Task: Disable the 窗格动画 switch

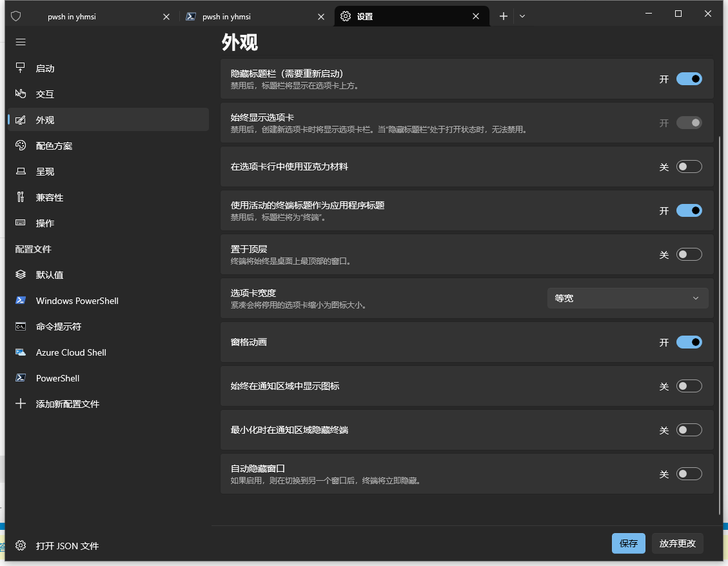Action: click(x=689, y=342)
